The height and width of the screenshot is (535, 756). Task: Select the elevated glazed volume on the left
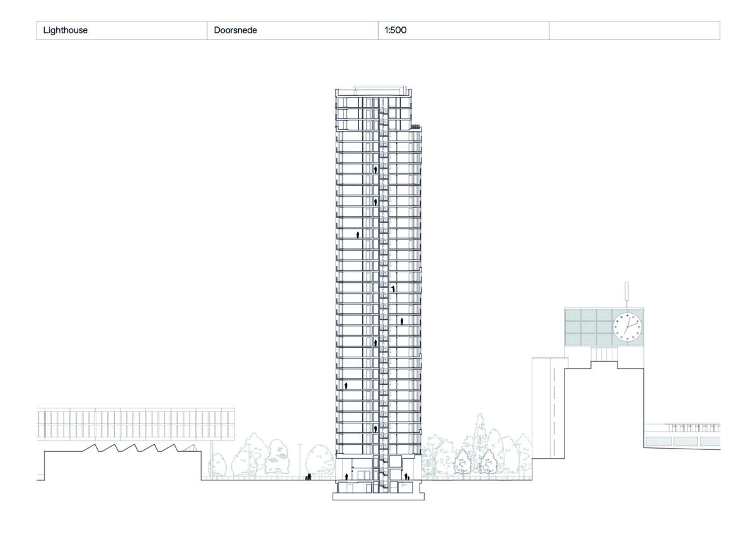click(x=135, y=423)
